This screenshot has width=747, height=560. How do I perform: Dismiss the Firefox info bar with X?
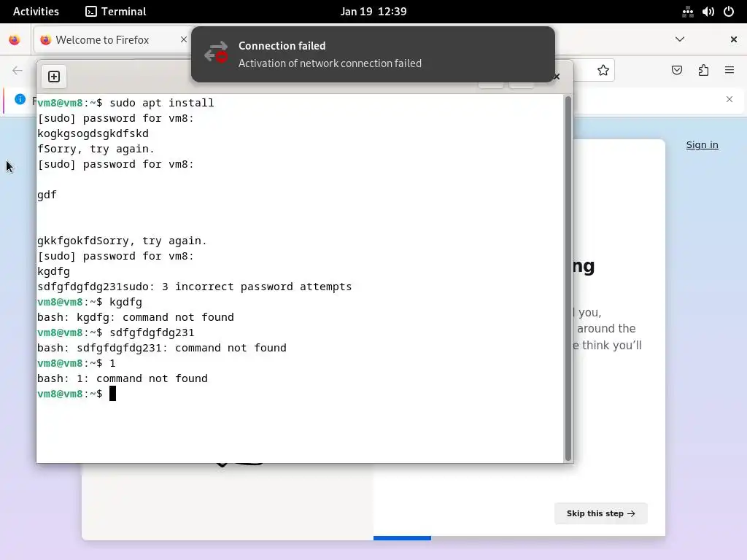coord(729,99)
